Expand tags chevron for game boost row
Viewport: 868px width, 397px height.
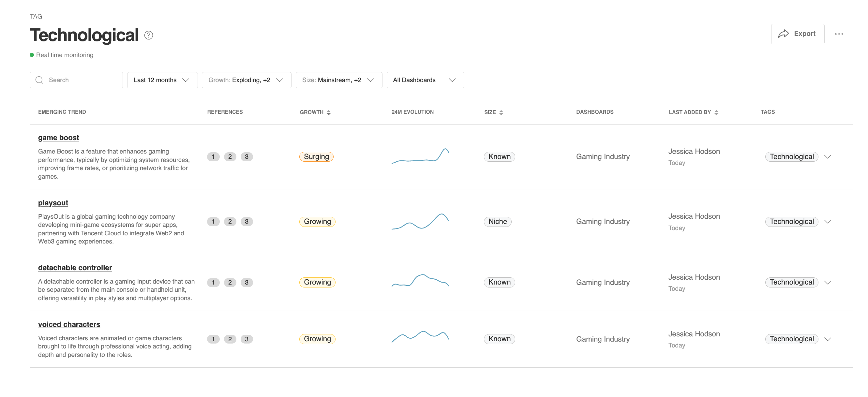coord(828,156)
